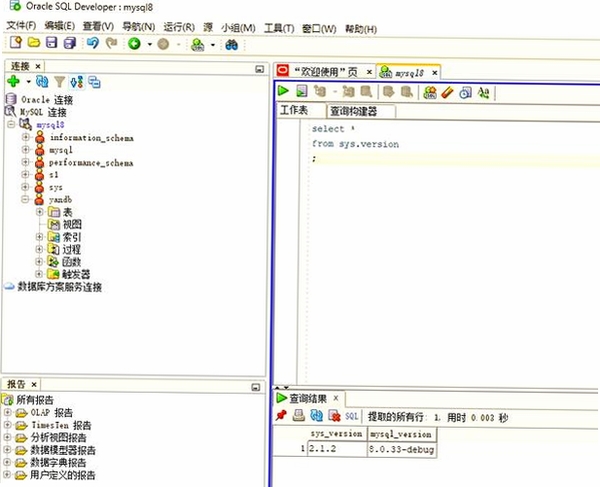Click the binoculars Find DB Object icon

232,45
